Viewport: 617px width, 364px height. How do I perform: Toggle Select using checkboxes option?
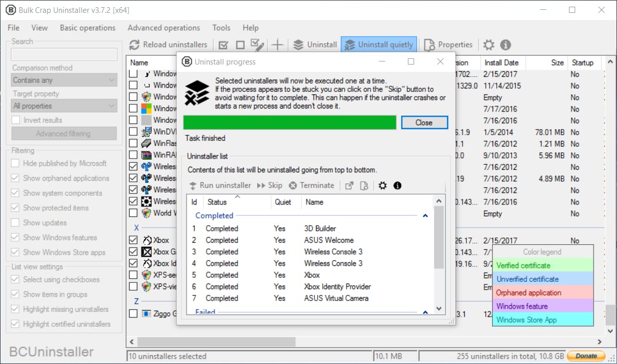[x=15, y=279]
